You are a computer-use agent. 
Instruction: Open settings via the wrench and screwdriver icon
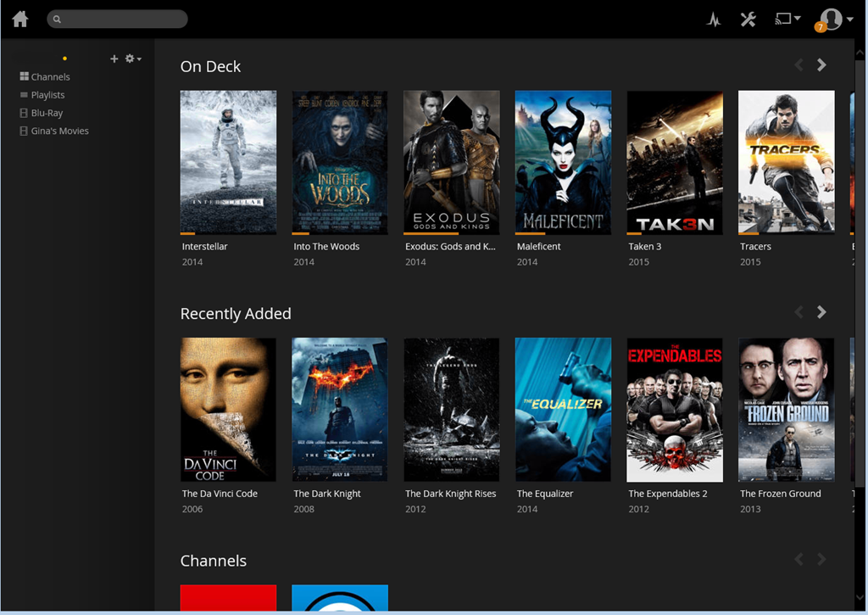point(748,20)
